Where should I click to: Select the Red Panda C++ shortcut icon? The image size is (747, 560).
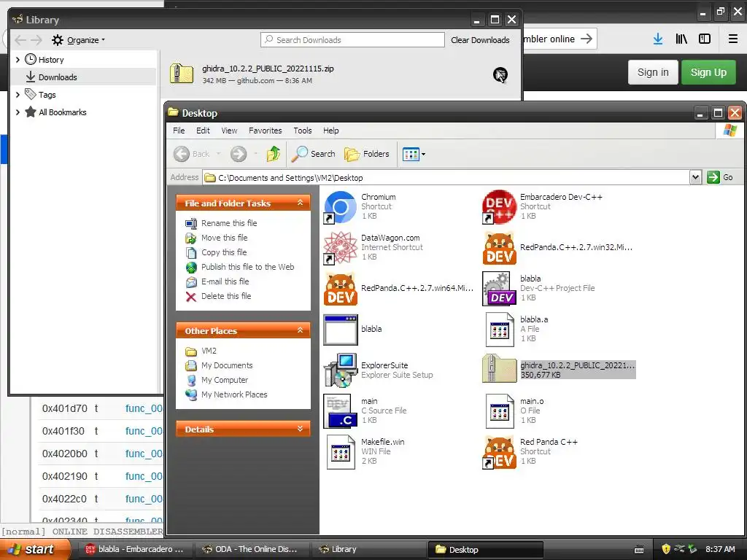pyautogui.click(x=499, y=452)
